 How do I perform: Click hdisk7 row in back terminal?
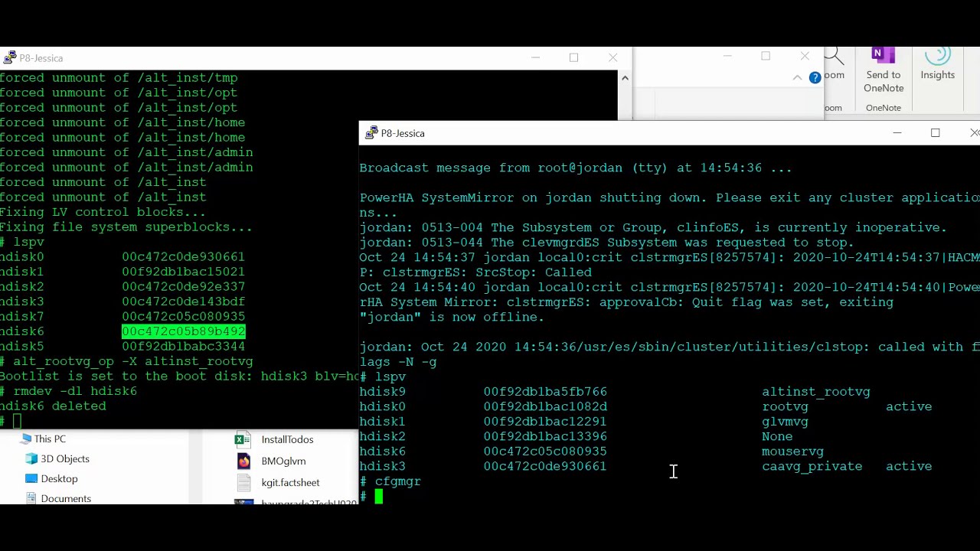click(x=122, y=317)
